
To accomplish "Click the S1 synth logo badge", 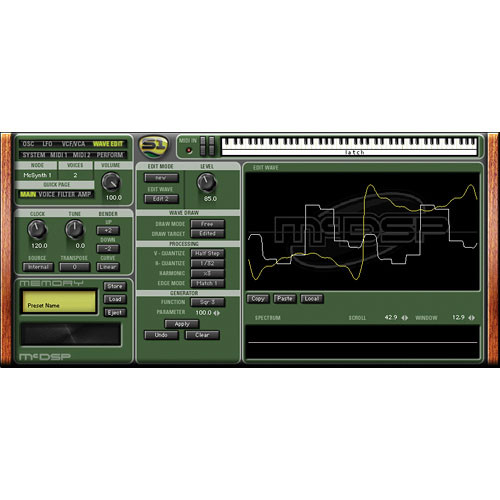I will 154,146.
